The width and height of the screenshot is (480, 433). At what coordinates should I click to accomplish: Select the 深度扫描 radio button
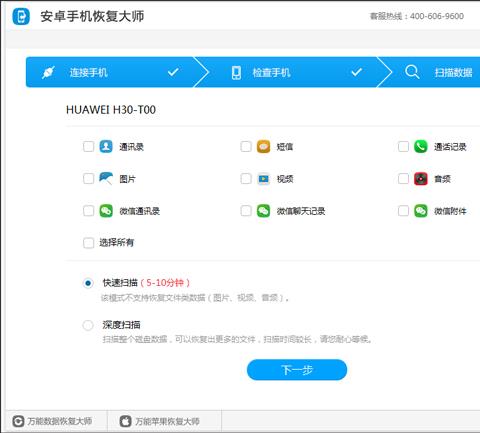[x=88, y=325]
